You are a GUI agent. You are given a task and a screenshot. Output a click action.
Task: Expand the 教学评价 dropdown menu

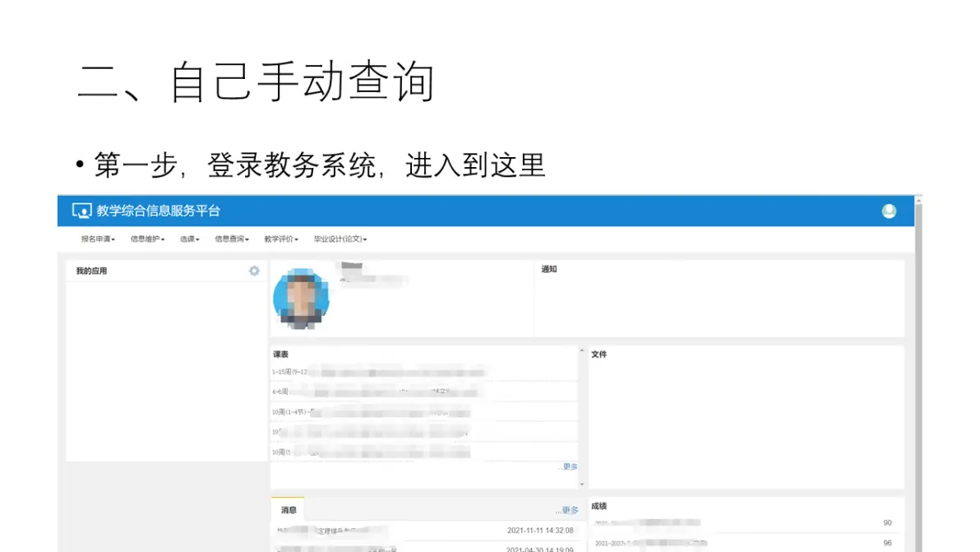[x=281, y=239]
